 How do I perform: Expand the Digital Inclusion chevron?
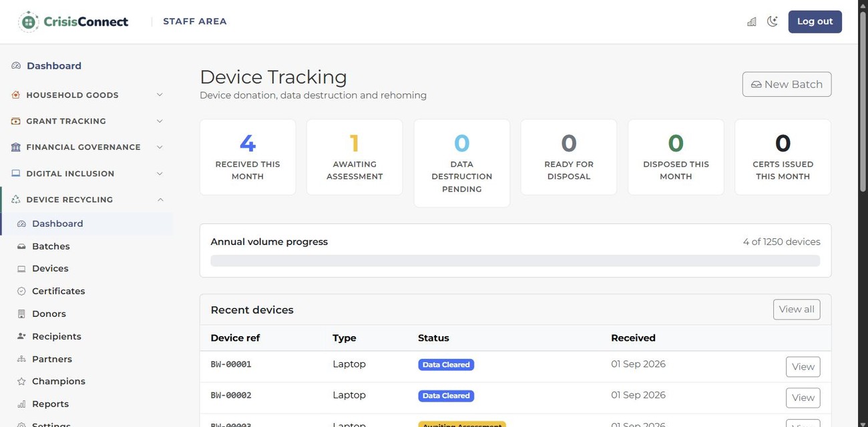tap(160, 173)
